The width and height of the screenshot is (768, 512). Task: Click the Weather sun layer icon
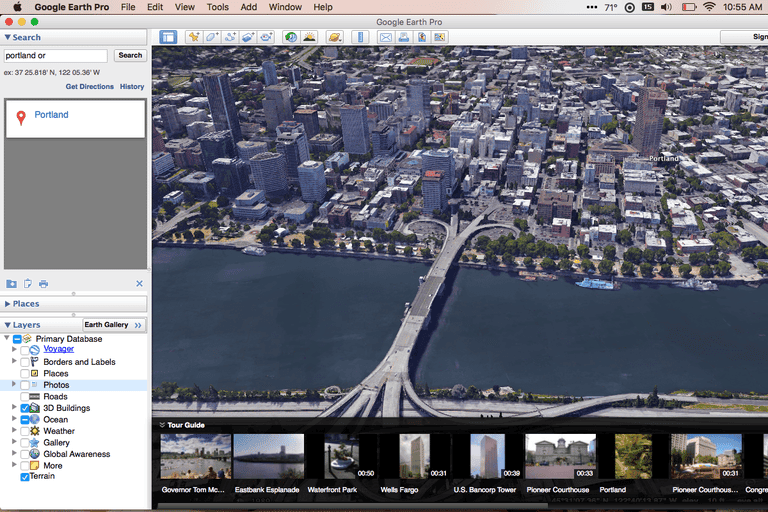(x=34, y=431)
